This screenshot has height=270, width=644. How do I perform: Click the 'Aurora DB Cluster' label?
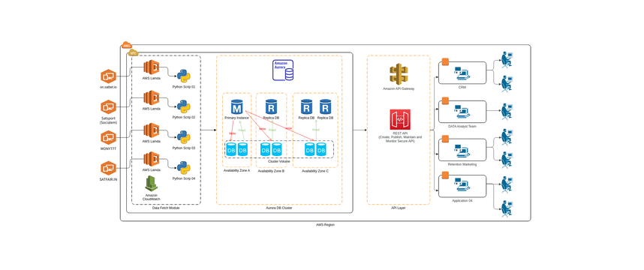click(x=279, y=208)
